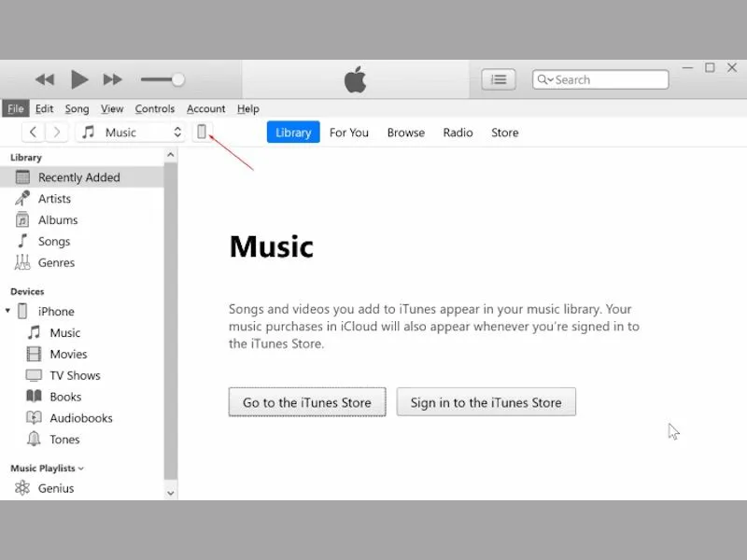Viewport: 747px width, 560px height.
Task: Collapse the iPhone device tree
Action: click(7, 311)
